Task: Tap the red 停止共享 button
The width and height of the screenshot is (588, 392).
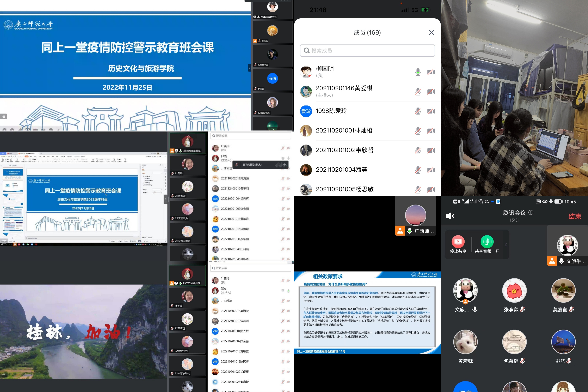Action: 458,244
